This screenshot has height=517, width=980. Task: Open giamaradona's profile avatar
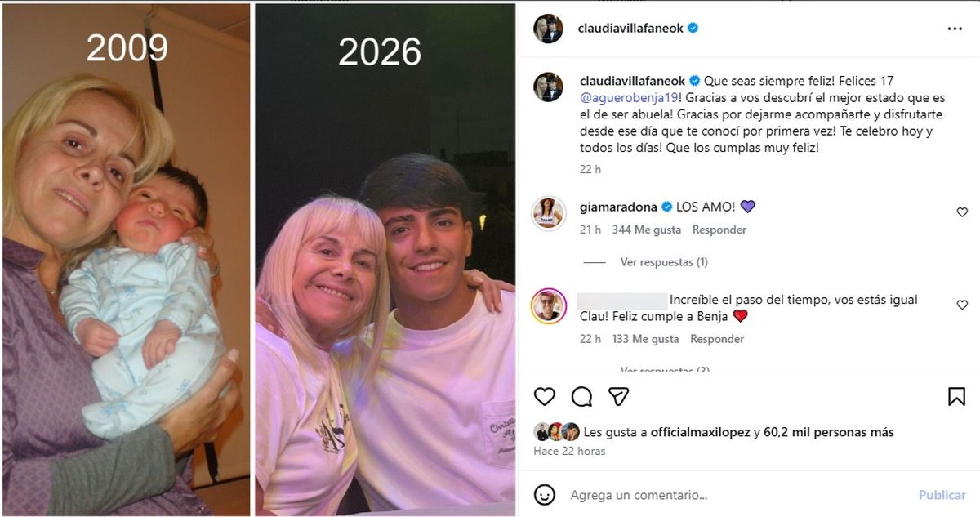click(548, 213)
